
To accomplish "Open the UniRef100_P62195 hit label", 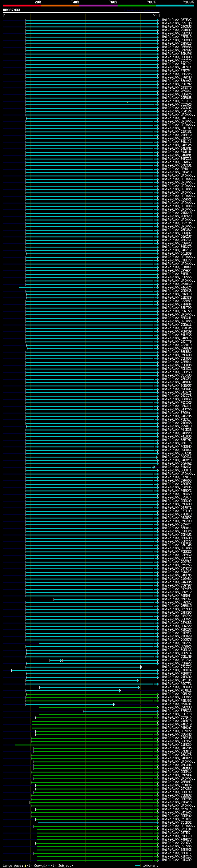I will [x=176, y=223].
